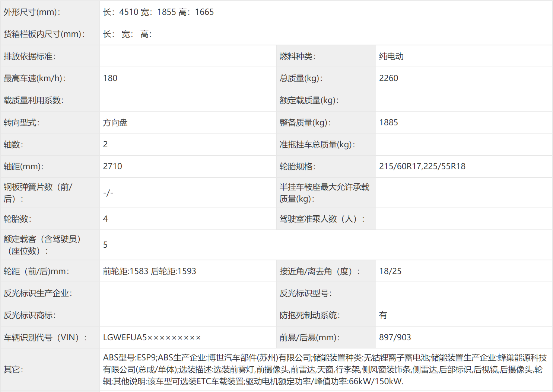Click the max speed value 180
The image size is (553, 392).
pyautogui.click(x=110, y=78)
